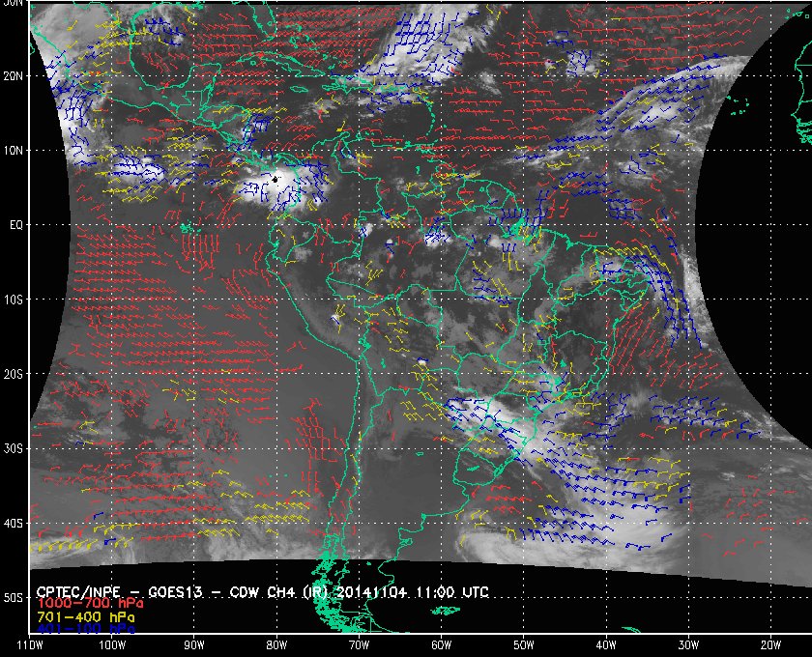
Task: Click the 90W longitude label
Action: pyautogui.click(x=194, y=645)
